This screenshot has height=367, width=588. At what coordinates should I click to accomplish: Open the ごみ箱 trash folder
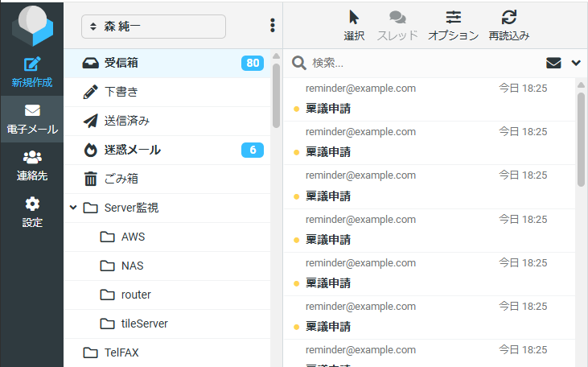[x=167, y=179]
